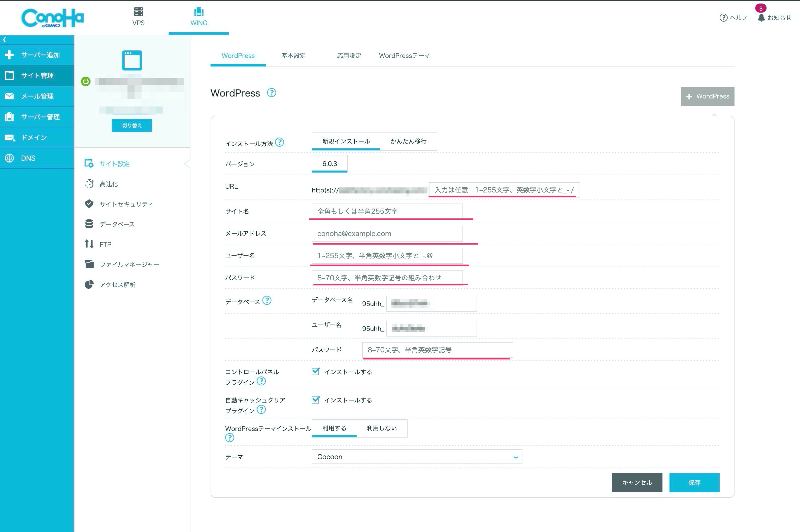The width and height of the screenshot is (800, 532).
Task: Open the テーマ Cocoon dropdown
Action: pyautogui.click(x=417, y=457)
